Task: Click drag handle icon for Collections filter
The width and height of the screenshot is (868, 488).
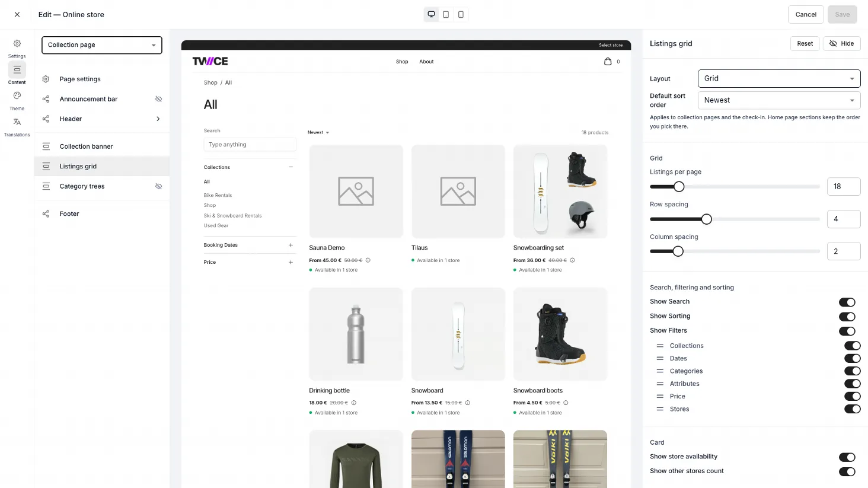Action: coord(660,346)
